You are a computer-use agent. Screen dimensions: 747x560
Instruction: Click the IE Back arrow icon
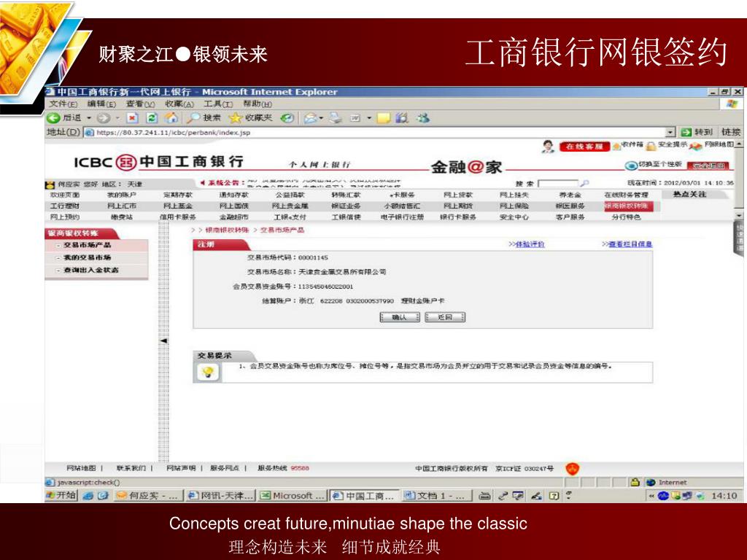[x=53, y=117]
